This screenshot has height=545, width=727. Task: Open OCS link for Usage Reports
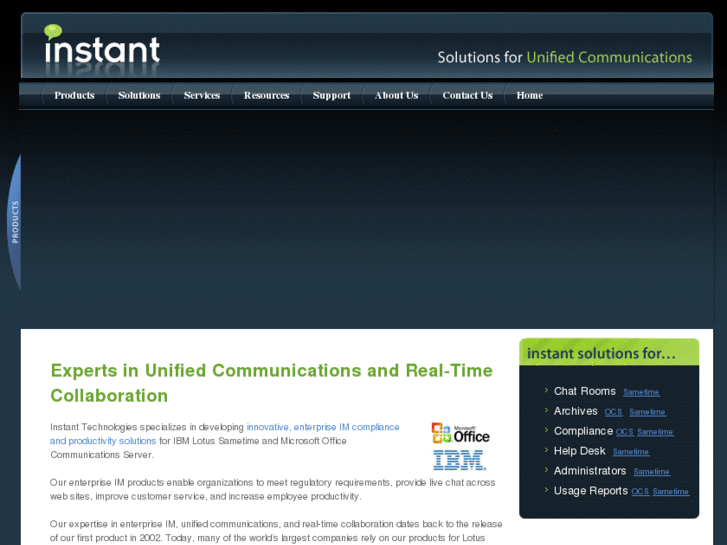point(640,492)
